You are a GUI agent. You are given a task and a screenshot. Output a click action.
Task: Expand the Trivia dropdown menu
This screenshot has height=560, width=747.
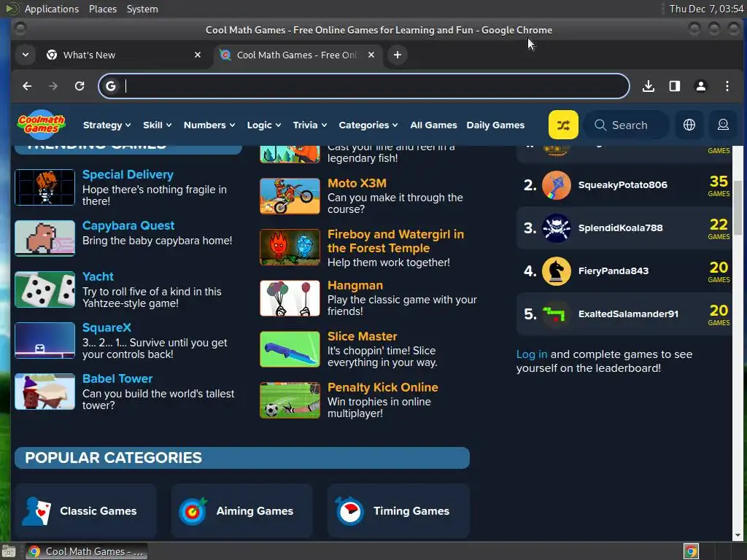309,125
